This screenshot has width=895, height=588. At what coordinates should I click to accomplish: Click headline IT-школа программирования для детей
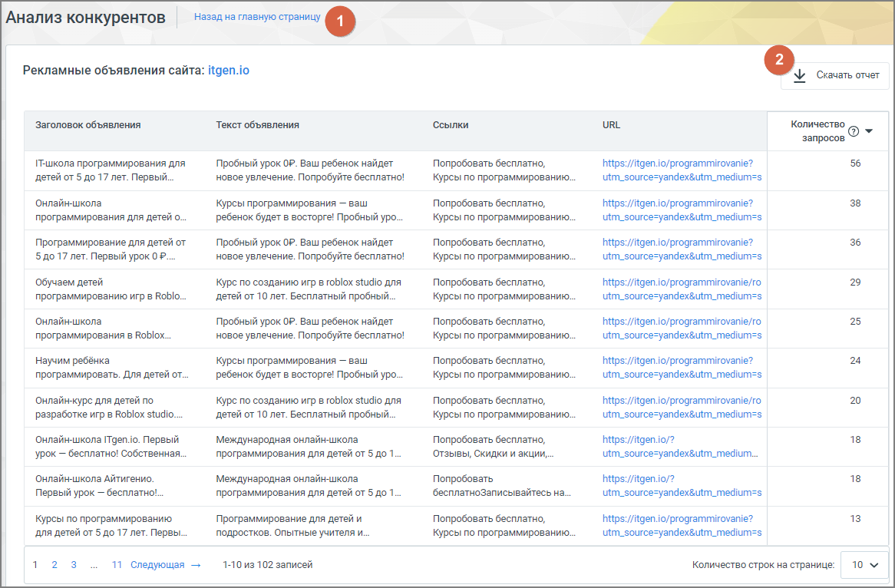click(x=111, y=170)
